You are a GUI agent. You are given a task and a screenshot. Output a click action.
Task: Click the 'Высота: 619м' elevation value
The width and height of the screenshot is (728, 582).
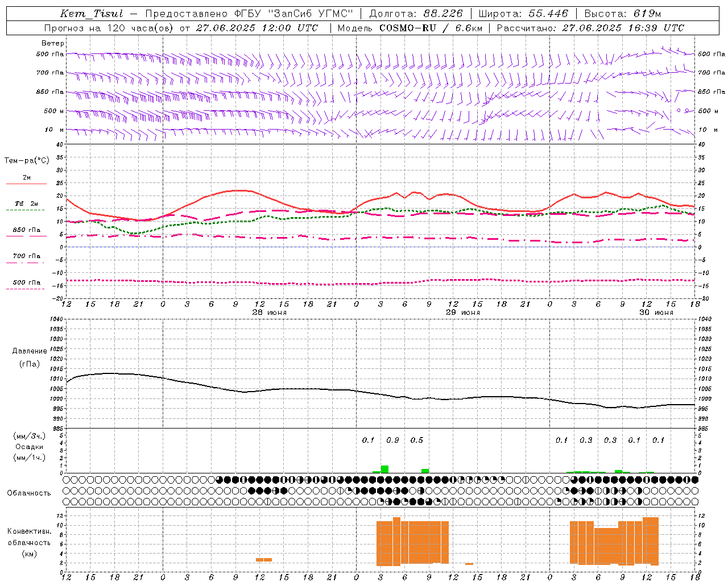(x=623, y=14)
